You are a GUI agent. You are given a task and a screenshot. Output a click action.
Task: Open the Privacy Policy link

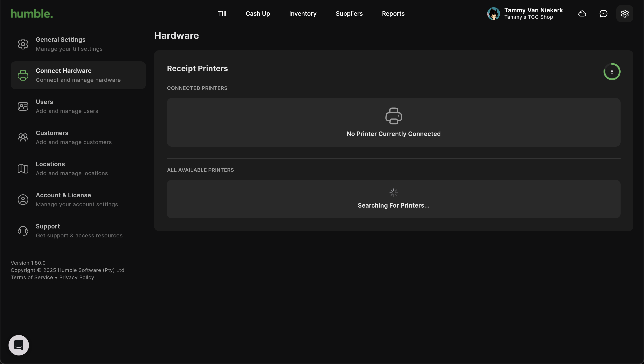pyautogui.click(x=76, y=277)
